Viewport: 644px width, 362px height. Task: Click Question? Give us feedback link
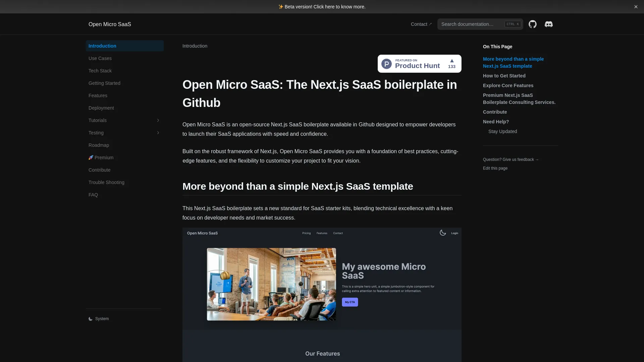pos(511,160)
